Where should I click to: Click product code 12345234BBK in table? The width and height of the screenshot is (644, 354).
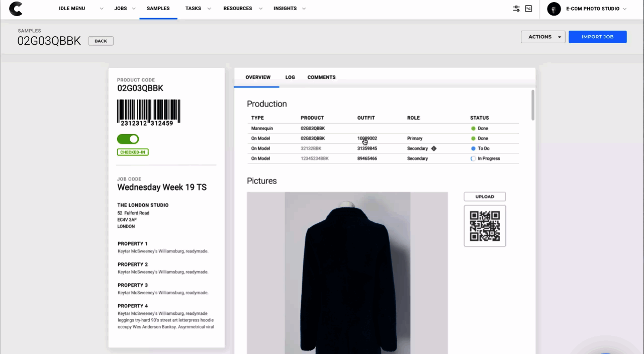(x=315, y=158)
